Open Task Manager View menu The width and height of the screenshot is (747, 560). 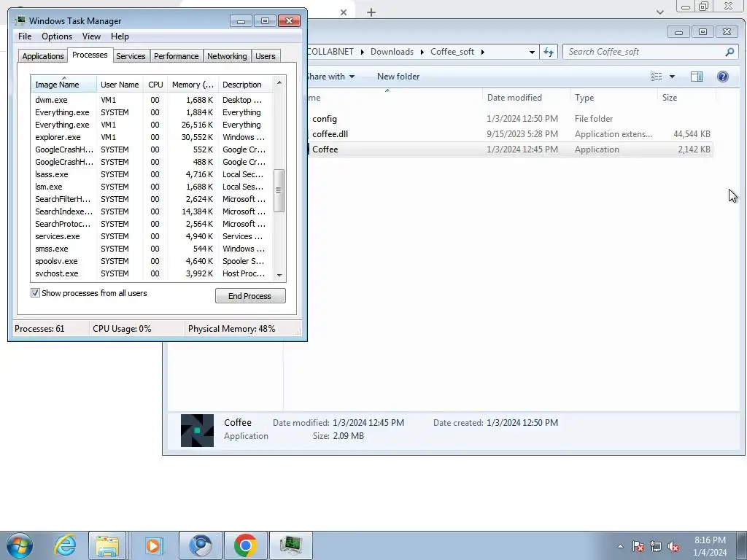pyautogui.click(x=91, y=36)
